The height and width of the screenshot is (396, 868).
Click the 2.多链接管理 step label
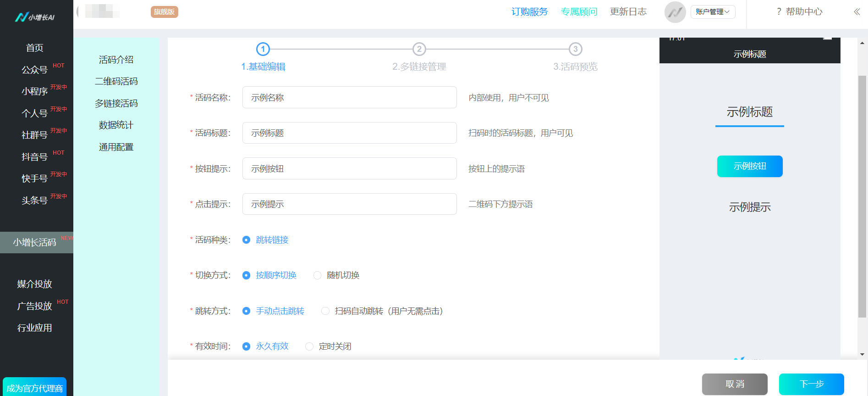419,67
